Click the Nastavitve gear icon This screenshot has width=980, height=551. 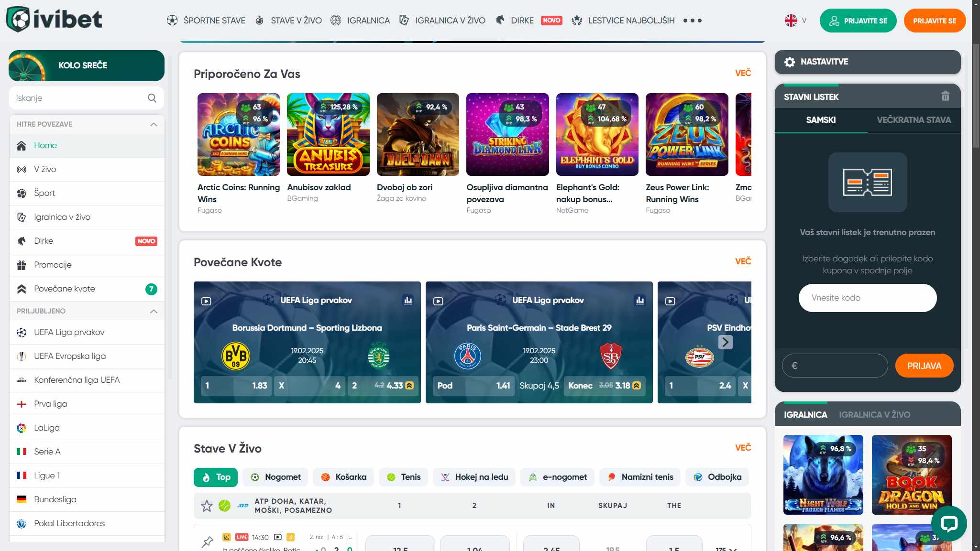[x=790, y=62]
